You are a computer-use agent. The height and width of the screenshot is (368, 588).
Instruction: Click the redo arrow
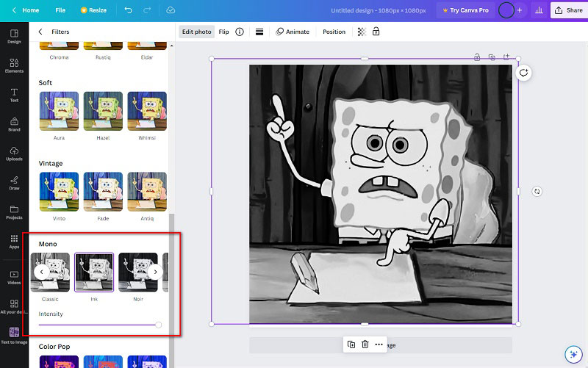(147, 10)
